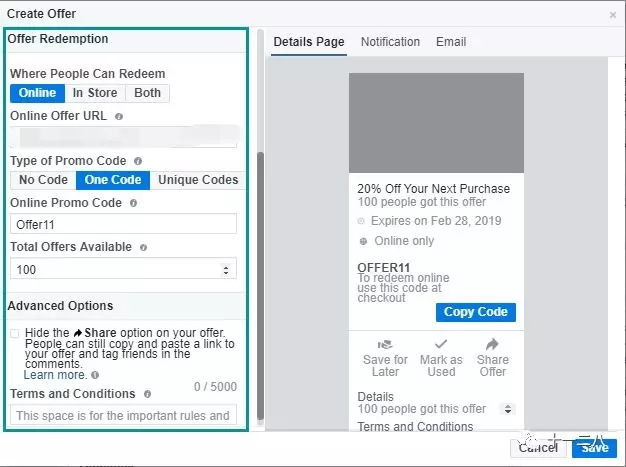This screenshot has height=467, width=626.
Task: Click info icon beside Total Offers Available
Action: point(143,247)
